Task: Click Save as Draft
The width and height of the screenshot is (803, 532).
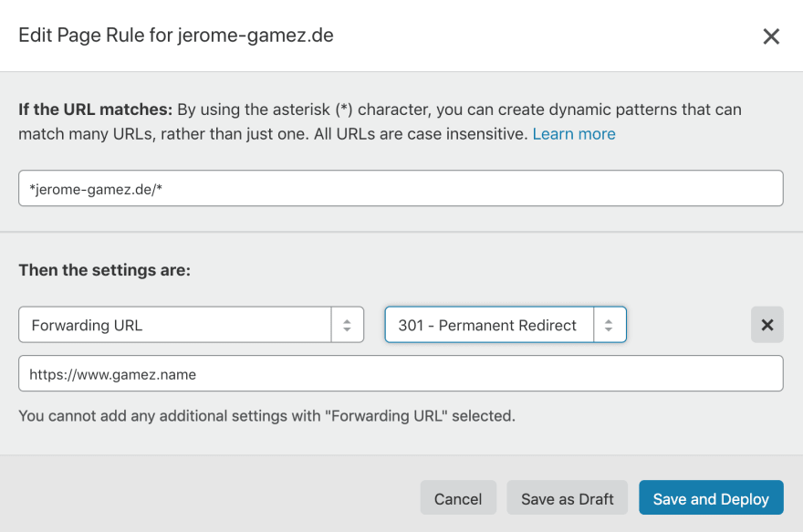Action: 567,497
